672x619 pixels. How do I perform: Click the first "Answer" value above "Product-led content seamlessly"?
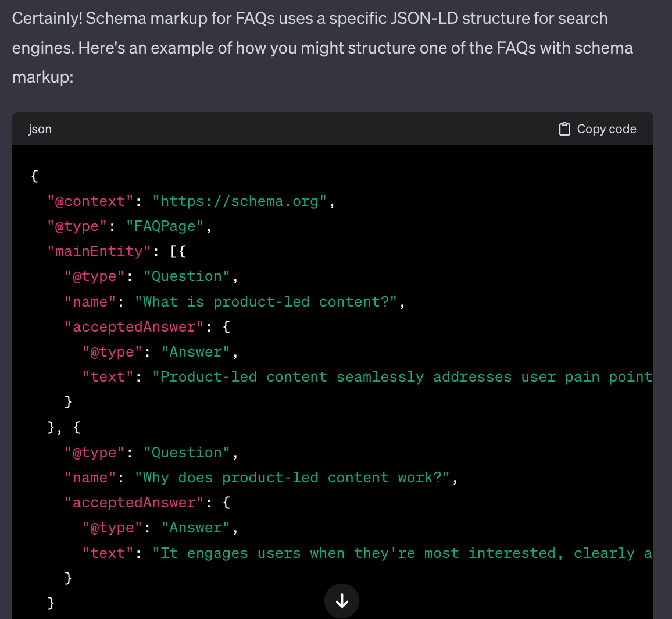coord(195,352)
